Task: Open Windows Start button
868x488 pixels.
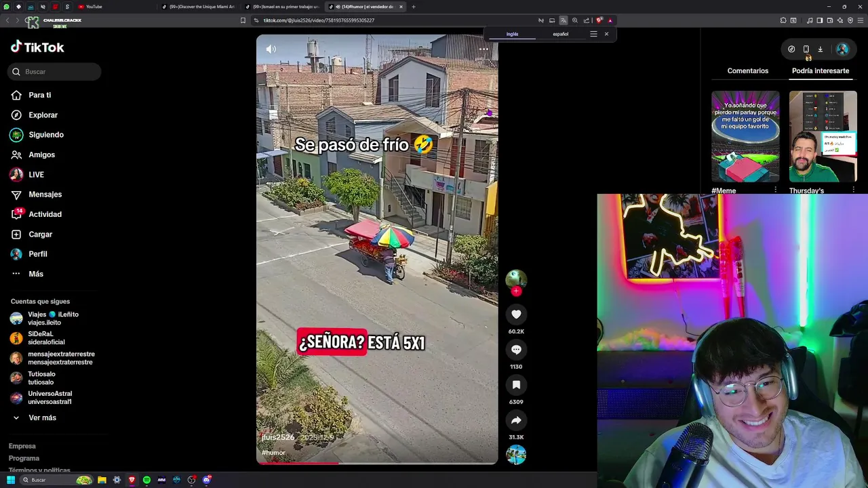Action: coord(10,480)
